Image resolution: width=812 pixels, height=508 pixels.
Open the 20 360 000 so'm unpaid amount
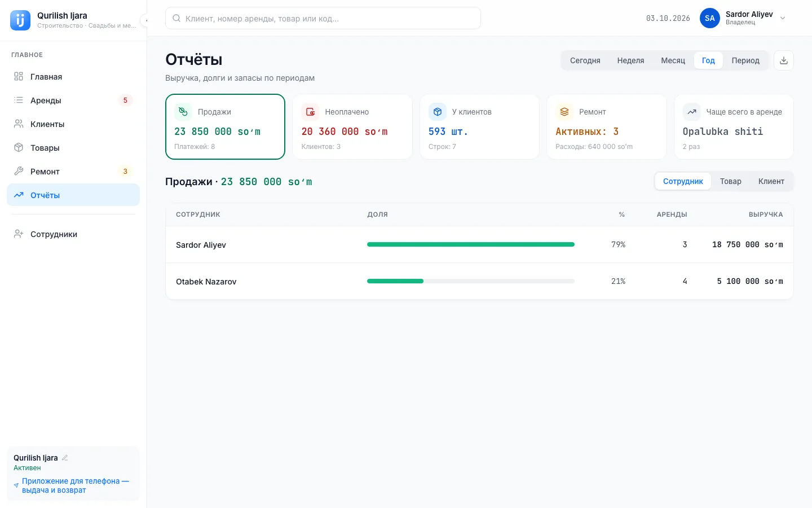345,132
